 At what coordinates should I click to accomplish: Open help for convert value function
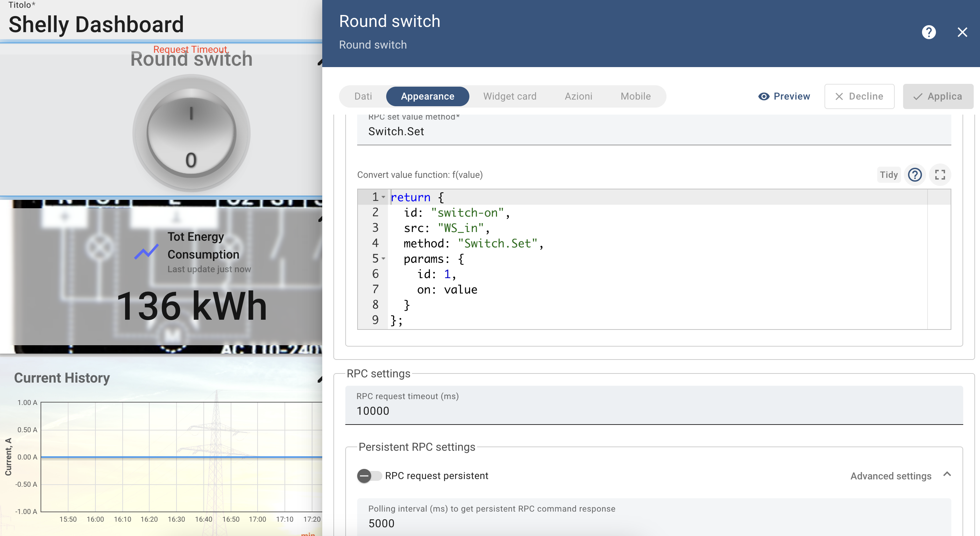[x=915, y=175]
